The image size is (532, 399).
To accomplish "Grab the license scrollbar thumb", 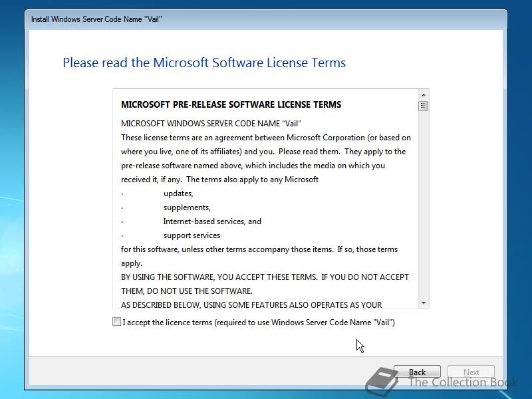I will [423, 106].
